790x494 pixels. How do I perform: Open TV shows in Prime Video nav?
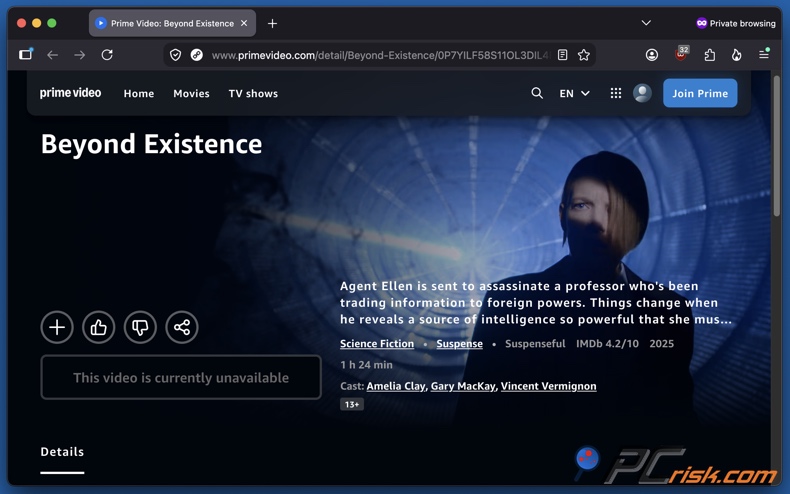(253, 93)
